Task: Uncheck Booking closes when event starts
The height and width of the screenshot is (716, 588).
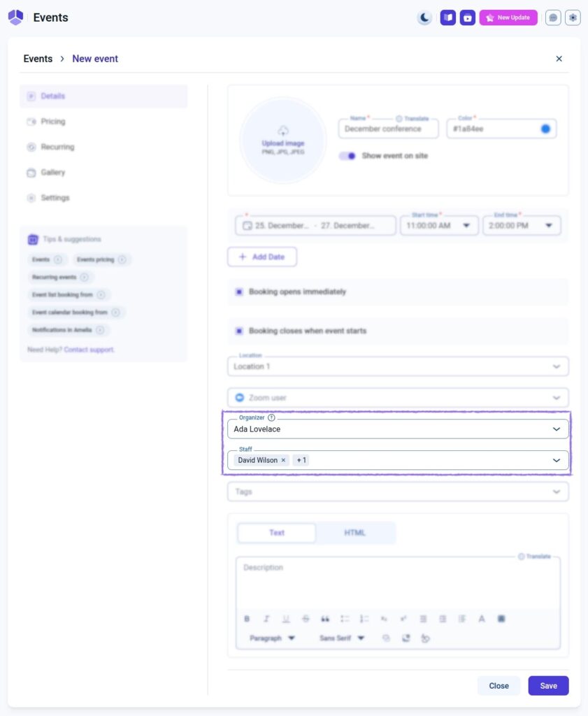Action: (x=239, y=331)
